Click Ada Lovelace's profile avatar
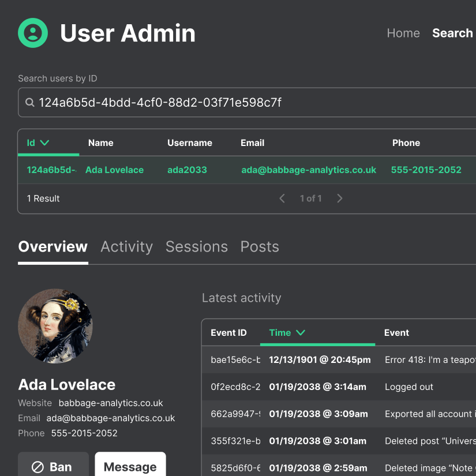476x476 pixels. pyautogui.click(x=55, y=326)
